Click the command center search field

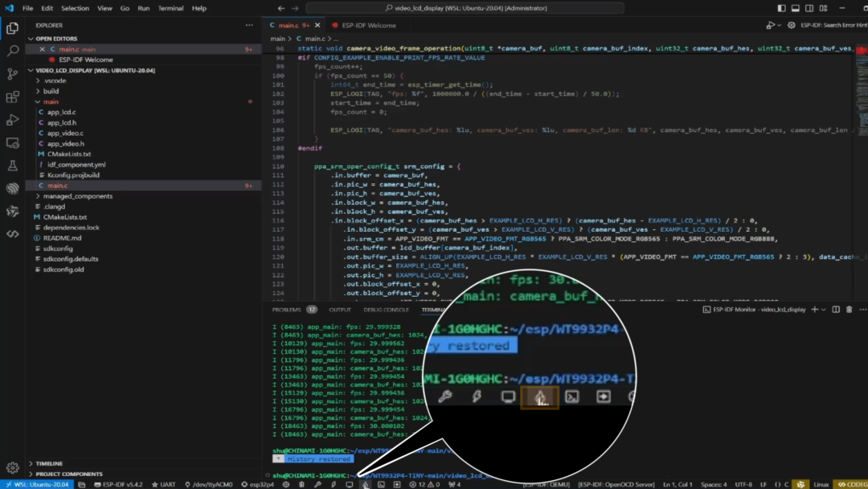(x=465, y=8)
